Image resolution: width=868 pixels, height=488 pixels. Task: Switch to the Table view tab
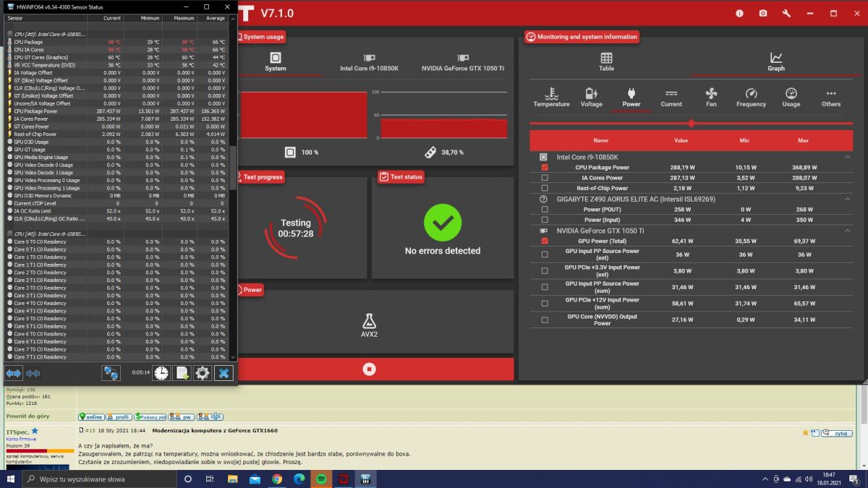coord(606,62)
